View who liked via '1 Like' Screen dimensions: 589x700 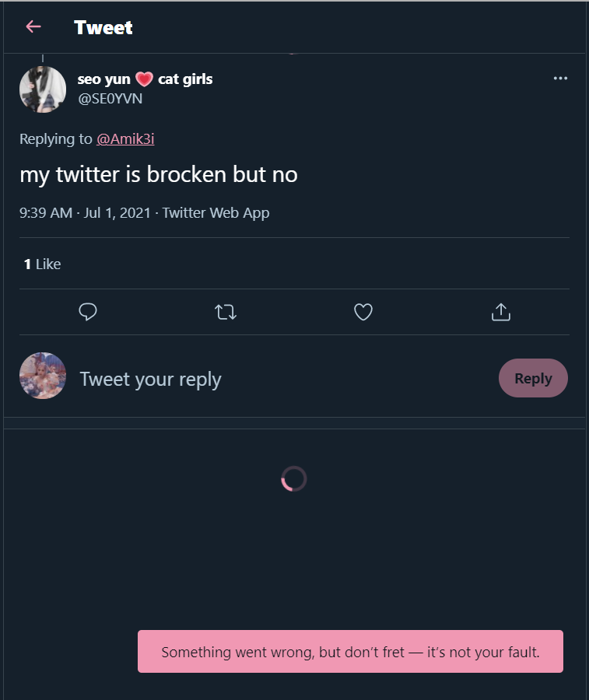[43, 264]
